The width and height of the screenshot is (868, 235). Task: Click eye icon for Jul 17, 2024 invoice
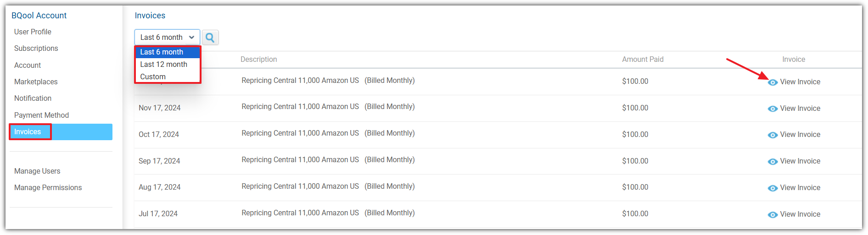pos(773,215)
